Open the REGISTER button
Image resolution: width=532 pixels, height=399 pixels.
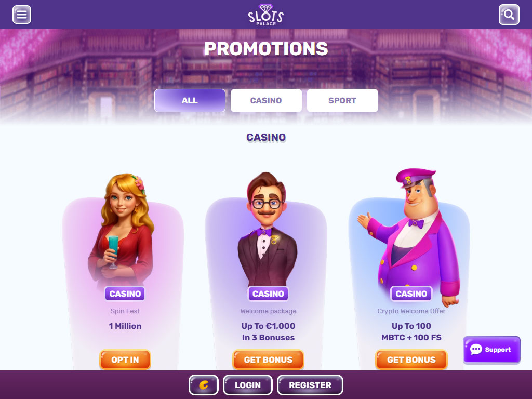(310, 385)
